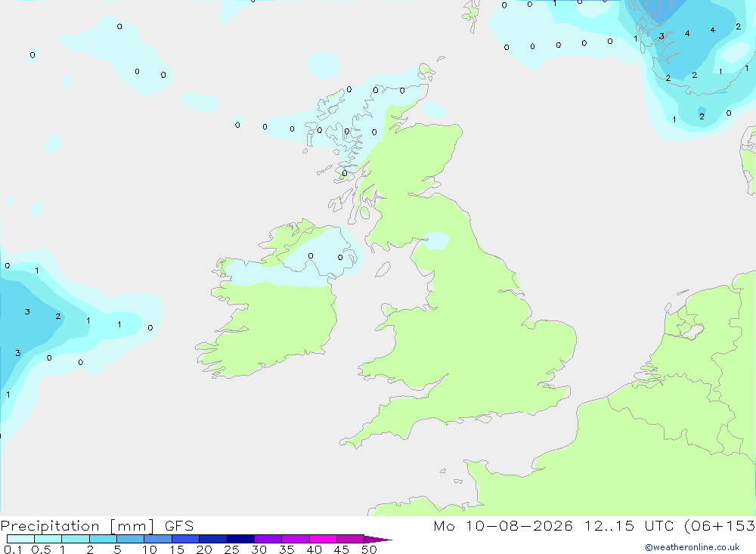Click the '25' legend scale value
The height and width of the screenshot is (554, 756).
pyautogui.click(x=231, y=549)
